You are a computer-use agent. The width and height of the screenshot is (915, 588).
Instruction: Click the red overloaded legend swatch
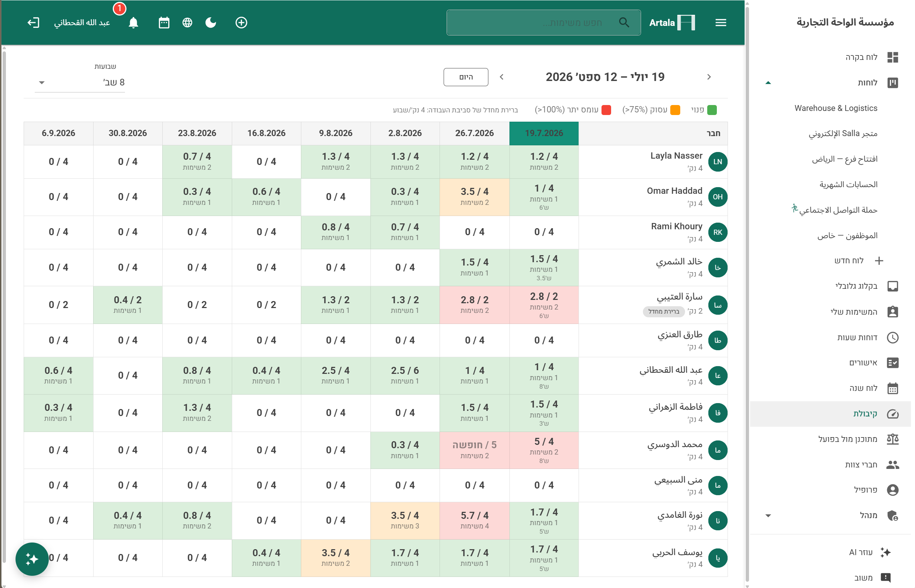606,110
